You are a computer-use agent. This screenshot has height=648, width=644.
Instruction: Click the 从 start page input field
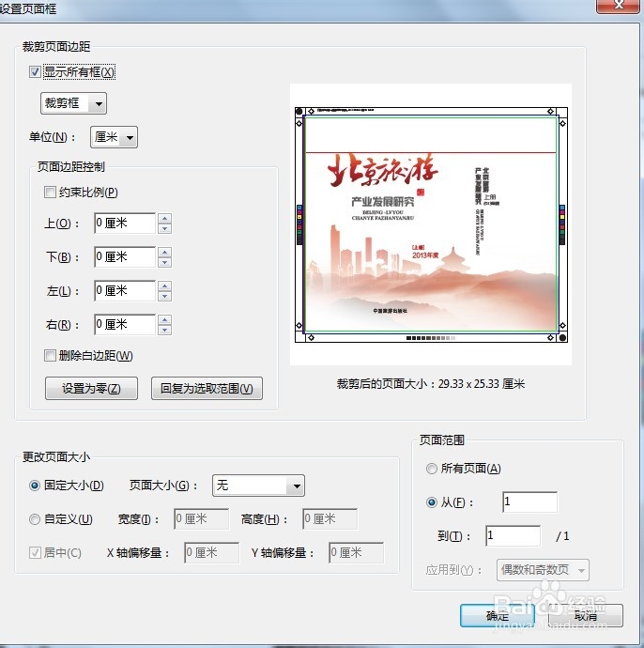click(530, 502)
